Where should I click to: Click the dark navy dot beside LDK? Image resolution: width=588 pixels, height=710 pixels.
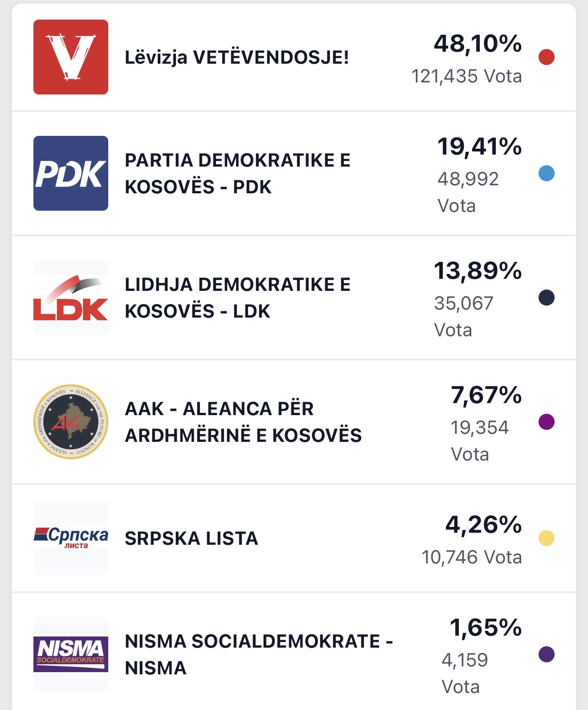coord(546,298)
